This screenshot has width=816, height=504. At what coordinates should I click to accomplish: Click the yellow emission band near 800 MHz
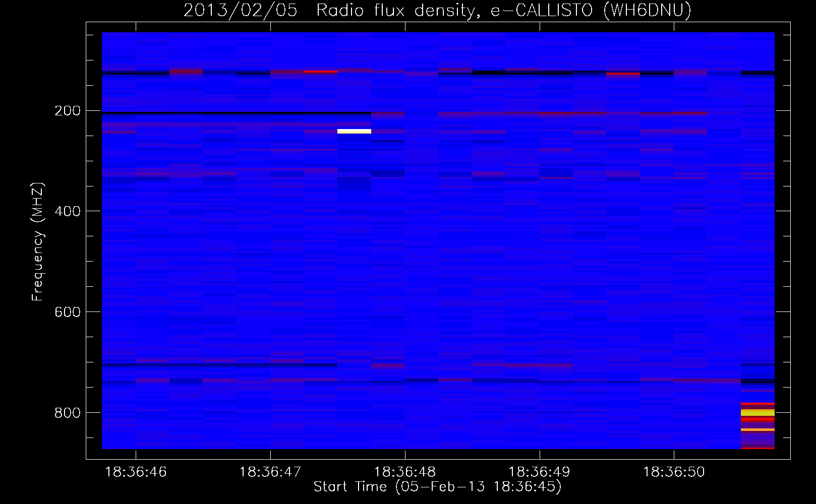click(757, 412)
